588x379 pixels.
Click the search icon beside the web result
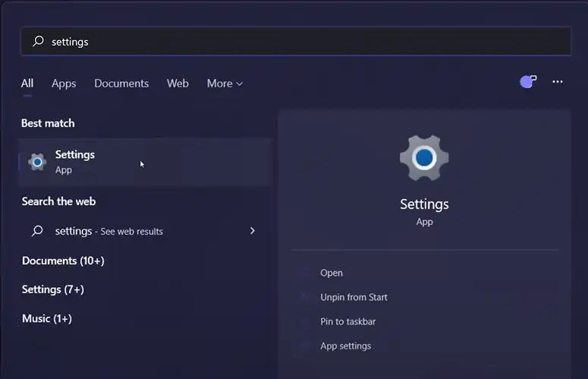37,231
